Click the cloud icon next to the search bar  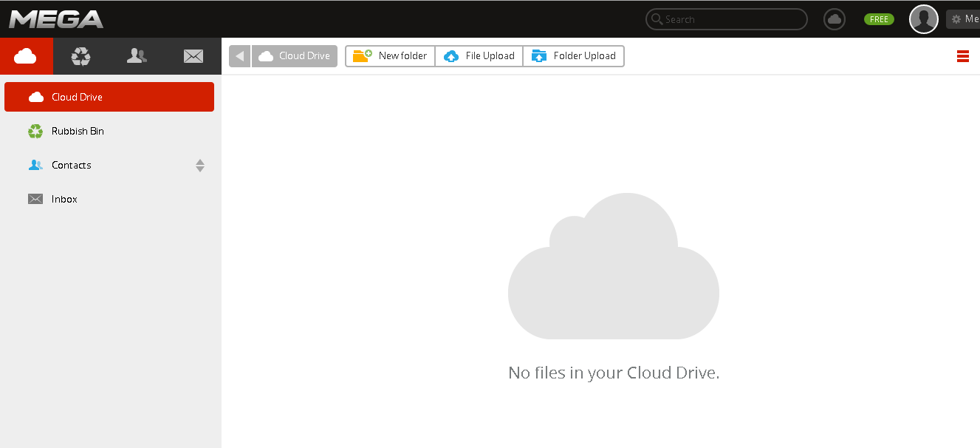(x=834, y=18)
